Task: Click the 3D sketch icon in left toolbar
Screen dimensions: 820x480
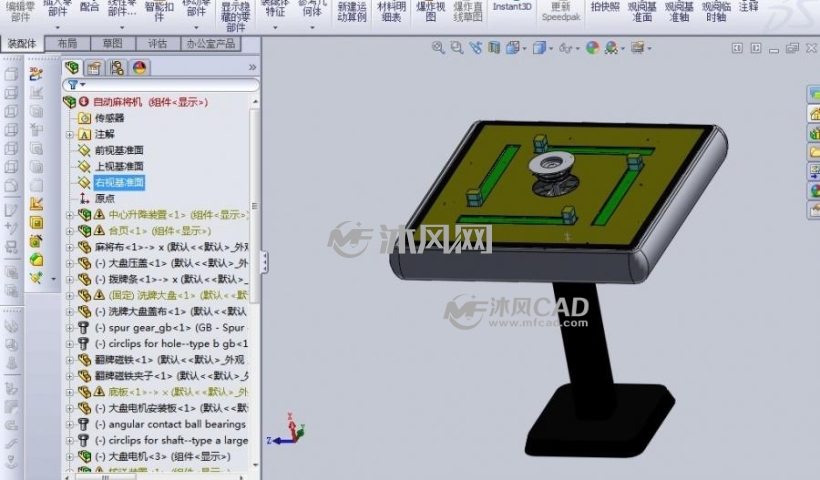Action: (36, 74)
